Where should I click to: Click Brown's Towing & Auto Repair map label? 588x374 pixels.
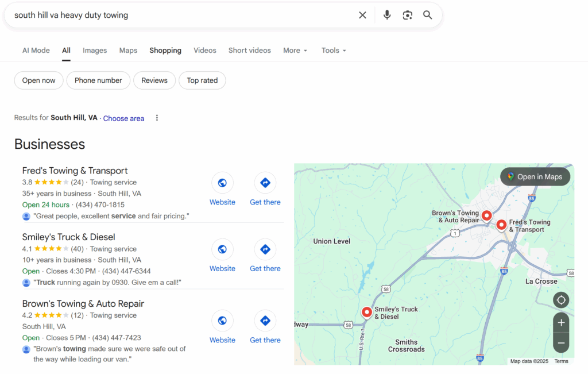click(455, 217)
